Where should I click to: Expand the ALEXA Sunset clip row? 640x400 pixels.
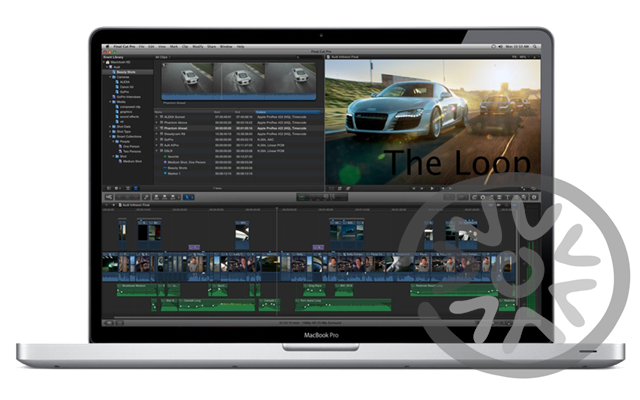pyautogui.click(x=157, y=117)
